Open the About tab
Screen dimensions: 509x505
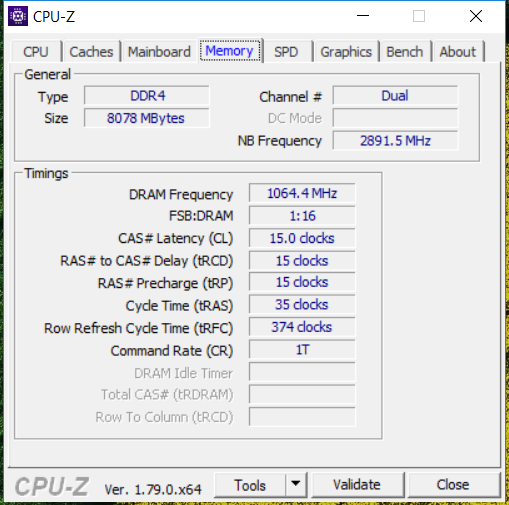tap(458, 52)
